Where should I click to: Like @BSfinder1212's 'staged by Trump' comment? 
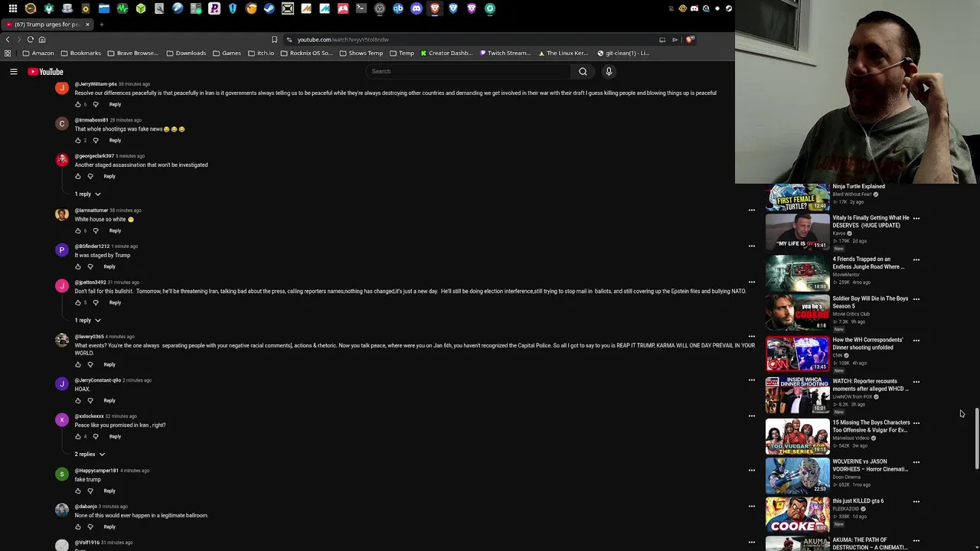tap(77, 266)
